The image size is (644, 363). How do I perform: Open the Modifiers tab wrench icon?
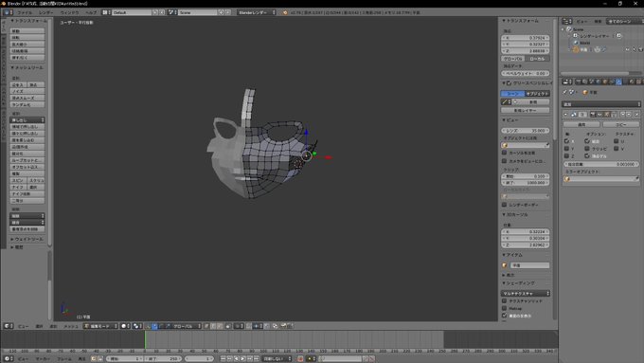click(x=618, y=82)
